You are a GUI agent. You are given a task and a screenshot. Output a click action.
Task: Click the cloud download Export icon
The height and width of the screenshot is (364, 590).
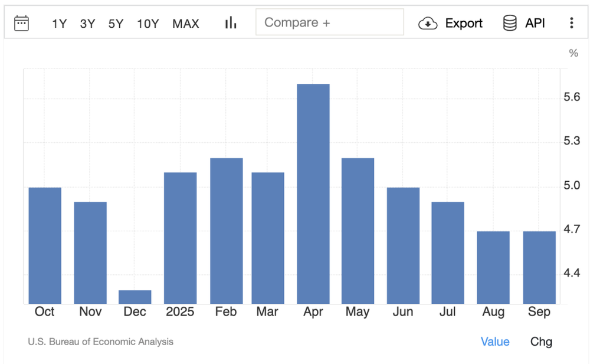pos(428,24)
